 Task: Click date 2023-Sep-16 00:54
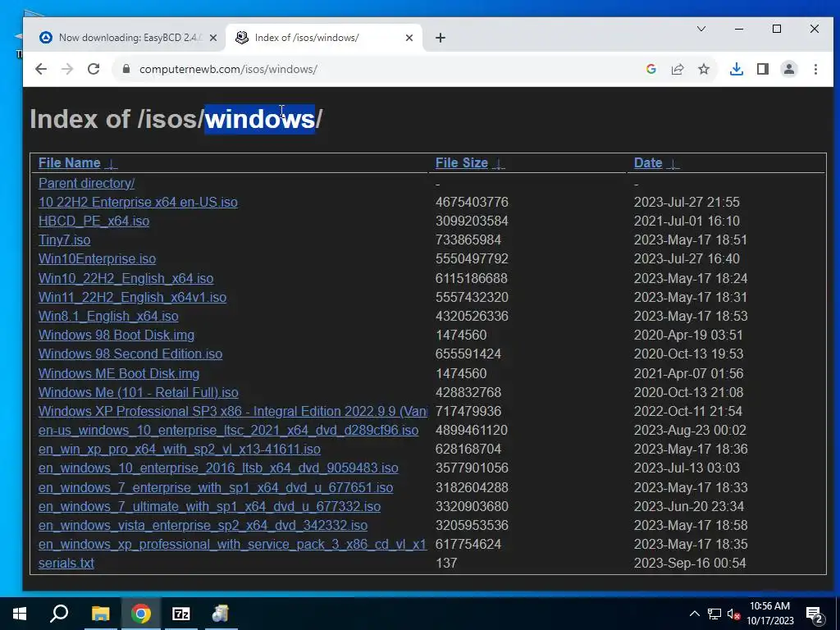(x=689, y=563)
